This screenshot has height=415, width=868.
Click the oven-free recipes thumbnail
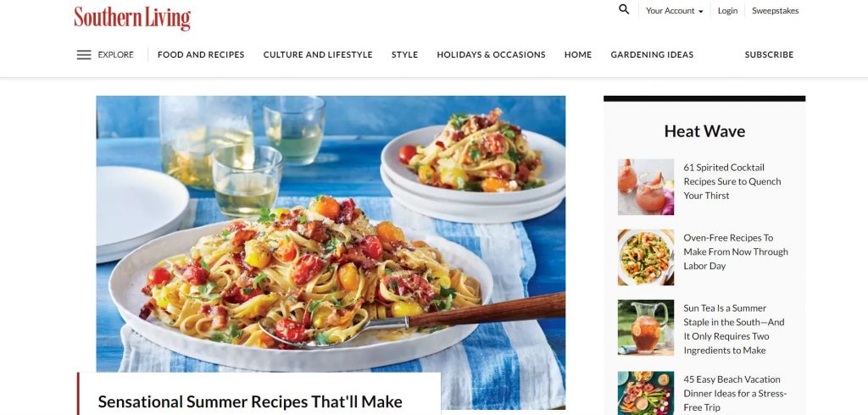coord(646,257)
